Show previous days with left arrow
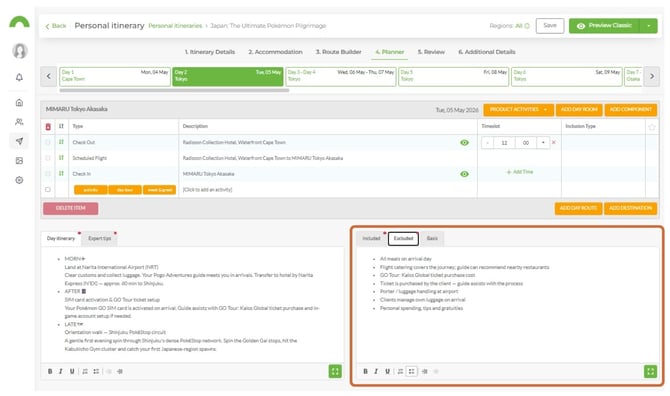 tap(48, 76)
